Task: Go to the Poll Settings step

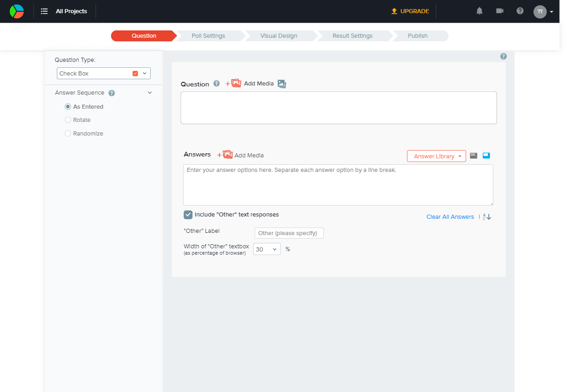Action: [x=208, y=36]
